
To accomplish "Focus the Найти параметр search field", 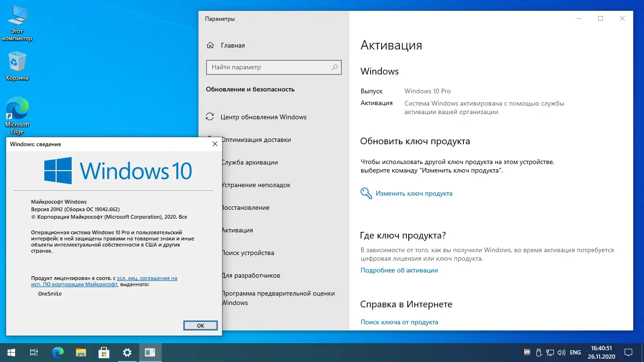I will click(x=274, y=67).
